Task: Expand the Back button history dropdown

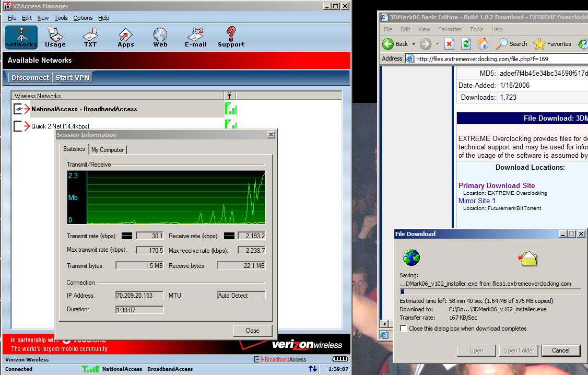Action: pos(414,44)
